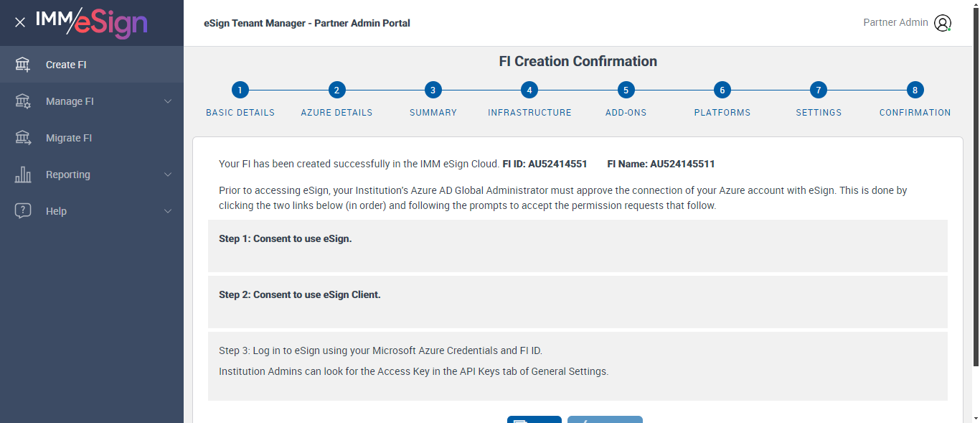The image size is (980, 423).
Task: Jump to step 2 Azure Details
Action: point(336,90)
